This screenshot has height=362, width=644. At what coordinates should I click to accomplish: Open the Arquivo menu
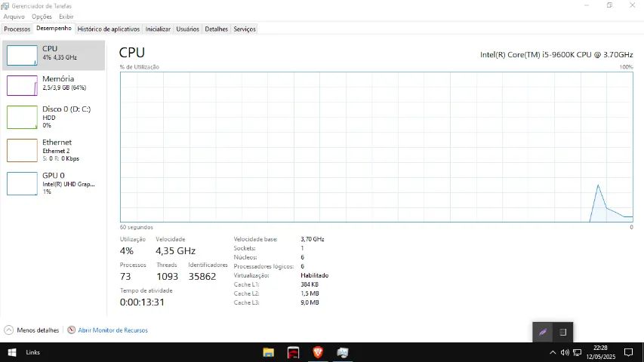click(14, 17)
